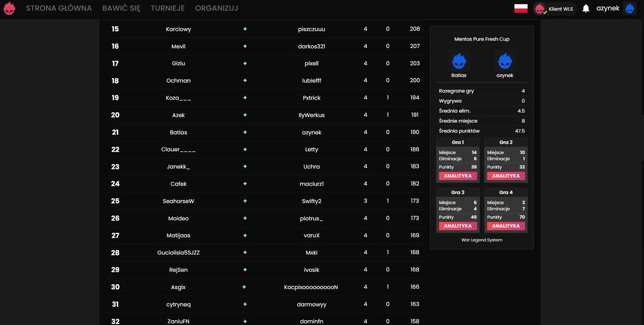Screen dimensions: 644x325
Task: Select player name darkos321
Action: tap(311, 46)
